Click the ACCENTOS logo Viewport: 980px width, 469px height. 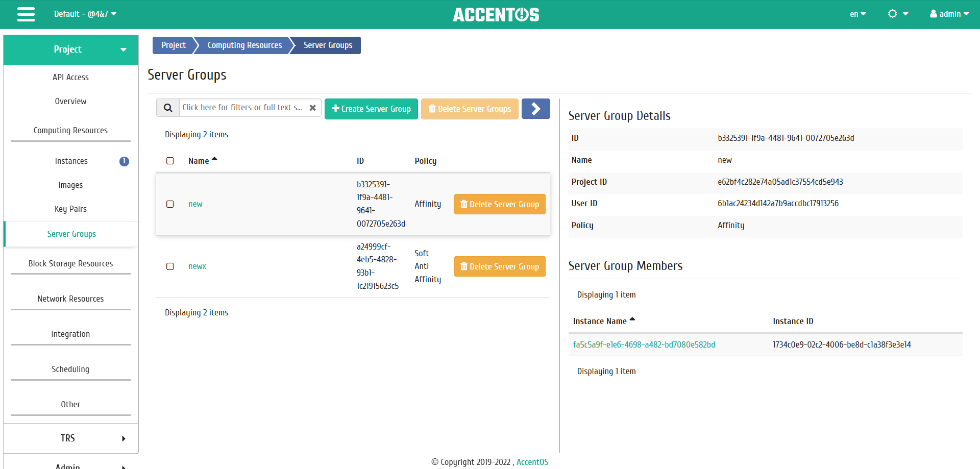tap(496, 14)
